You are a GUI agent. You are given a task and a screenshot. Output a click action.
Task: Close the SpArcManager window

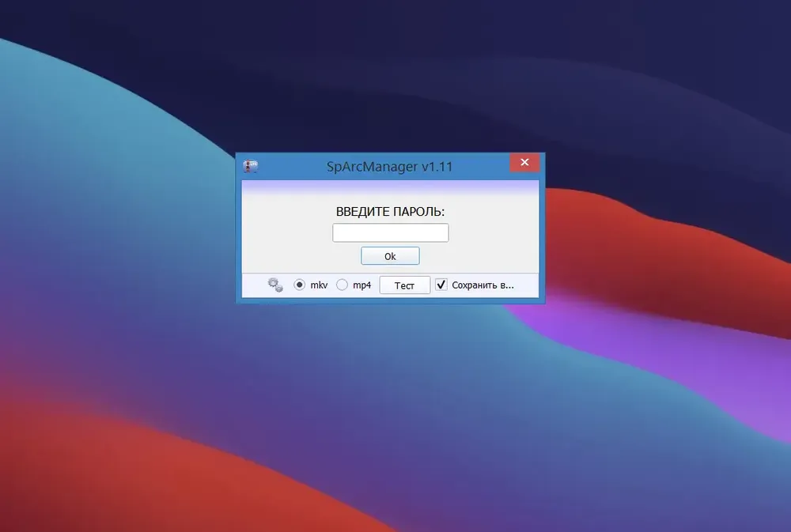coord(524,162)
